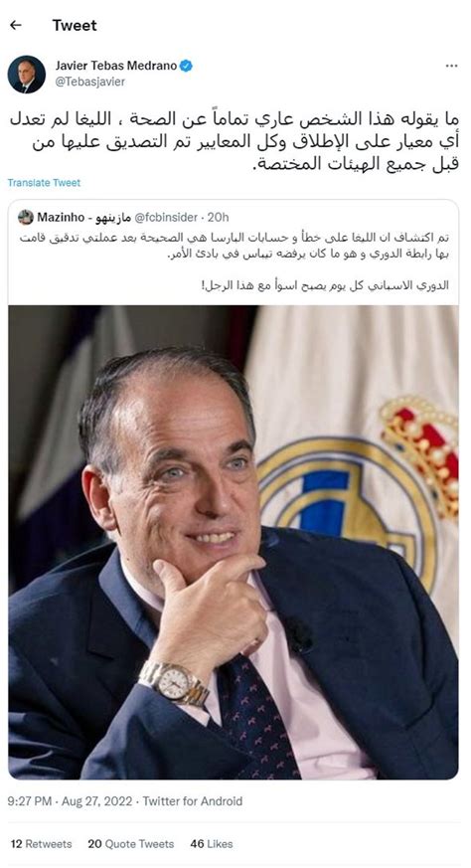This screenshot has width=471, height=868.
Task: Open the quoted photo of man in suit
Action: point(233,542)
